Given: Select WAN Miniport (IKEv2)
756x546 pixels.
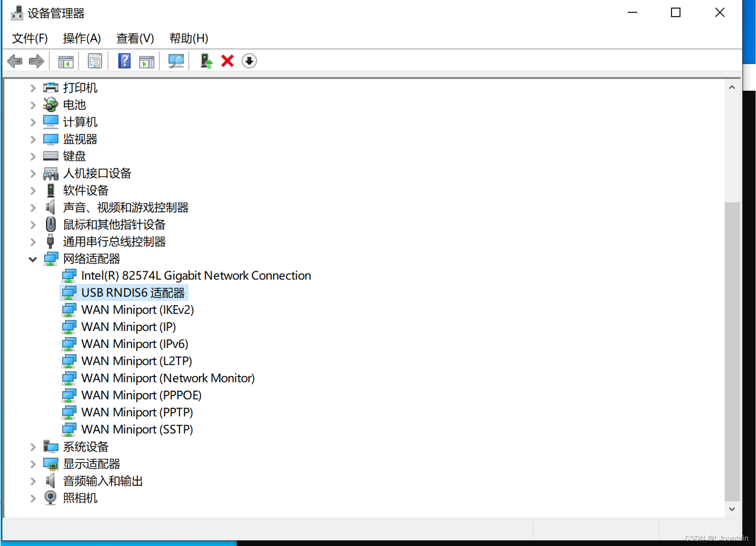Looking at the screenshot, I should click(x=138, y=310).
